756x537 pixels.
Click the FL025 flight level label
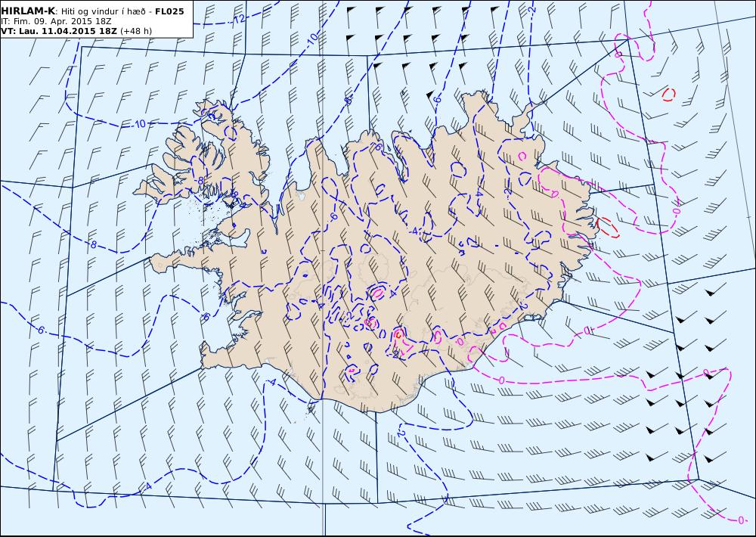tap(169, 11)
